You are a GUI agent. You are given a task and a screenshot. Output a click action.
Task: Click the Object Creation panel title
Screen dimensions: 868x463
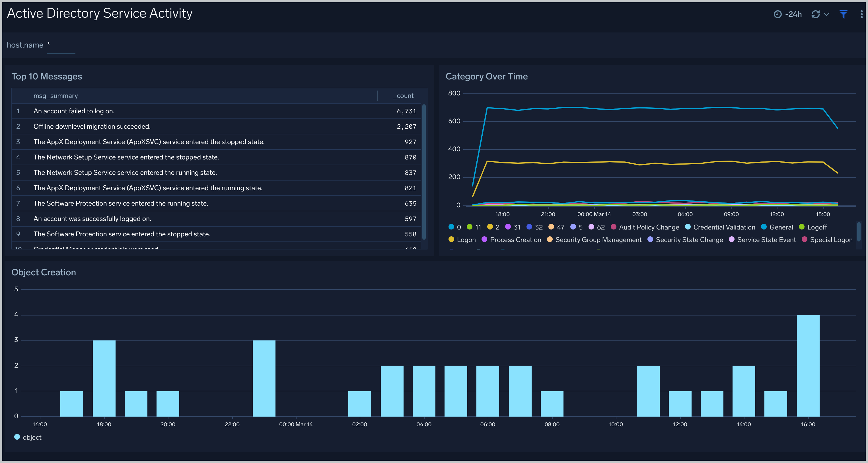pos(44,272)
